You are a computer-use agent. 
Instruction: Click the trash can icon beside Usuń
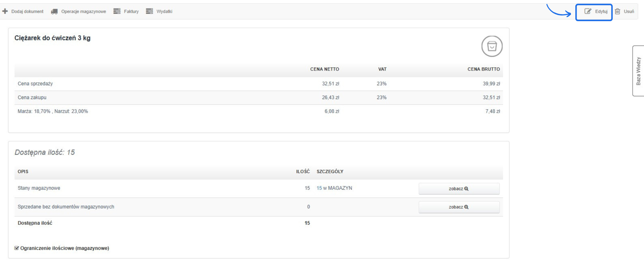[618, 11]
